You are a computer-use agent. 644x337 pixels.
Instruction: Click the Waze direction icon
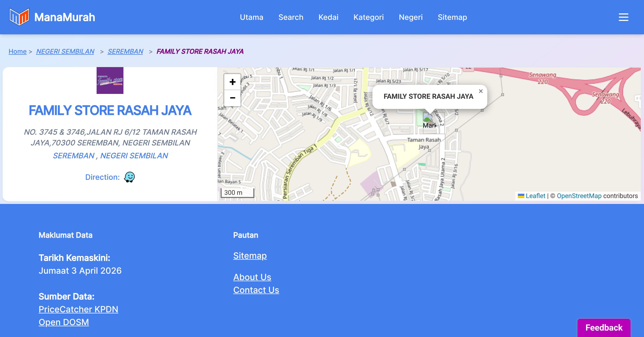point(129,177)
